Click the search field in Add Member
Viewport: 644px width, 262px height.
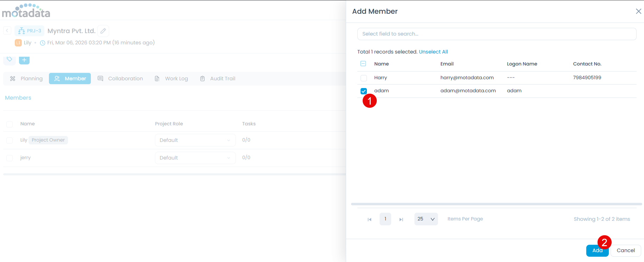[x=496, y=34]
